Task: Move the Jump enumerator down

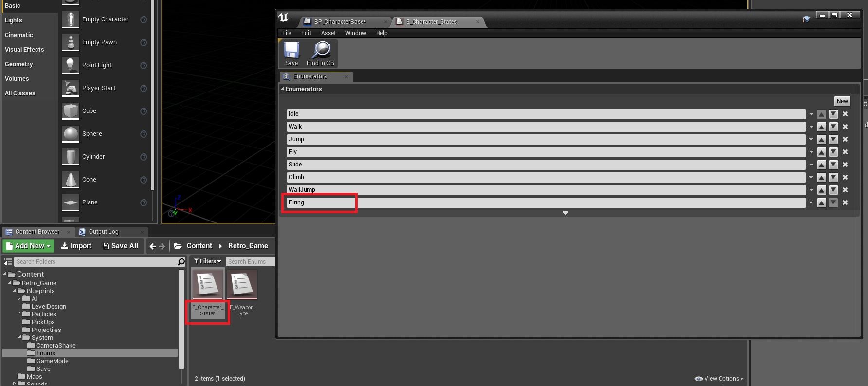Action: tap(833, 139)
